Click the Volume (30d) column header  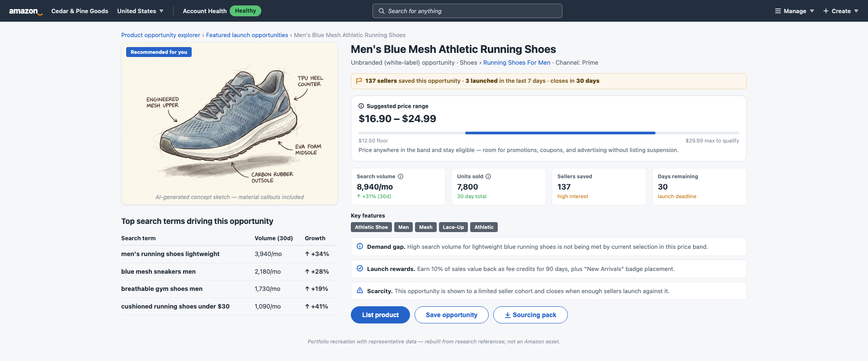[x=274, y=238]
